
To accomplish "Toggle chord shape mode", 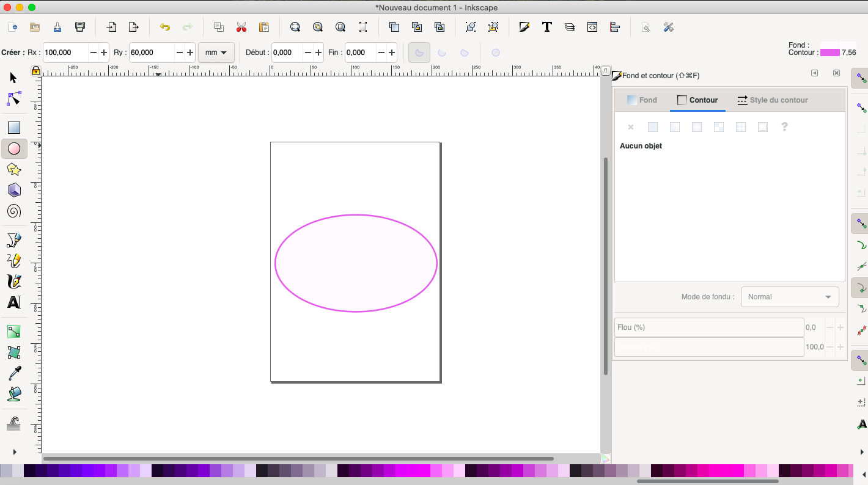I will tap(465, 53).
